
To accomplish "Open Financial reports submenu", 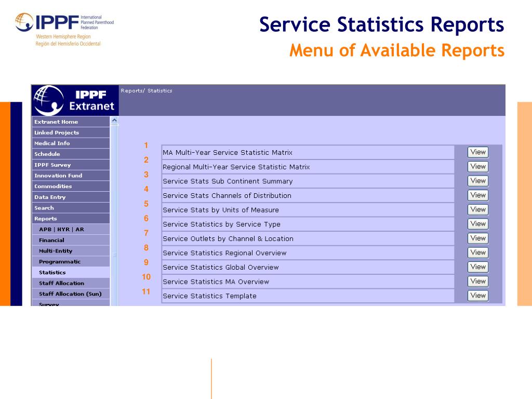I will 71,240.
